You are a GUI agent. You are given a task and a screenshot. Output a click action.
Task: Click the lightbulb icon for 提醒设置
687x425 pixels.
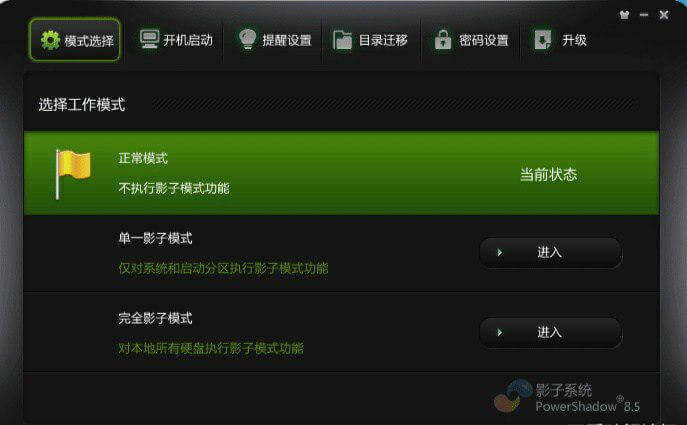click(248, 39)
